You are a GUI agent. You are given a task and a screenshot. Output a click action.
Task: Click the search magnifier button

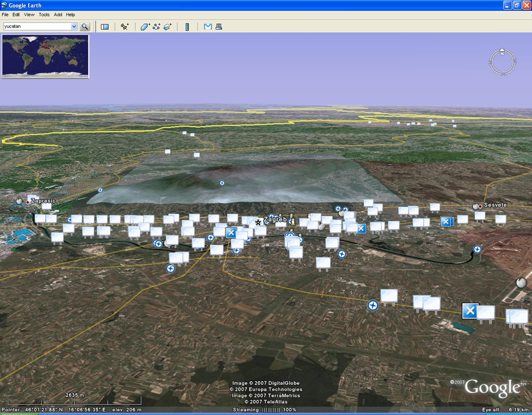[x=85, y=27]
